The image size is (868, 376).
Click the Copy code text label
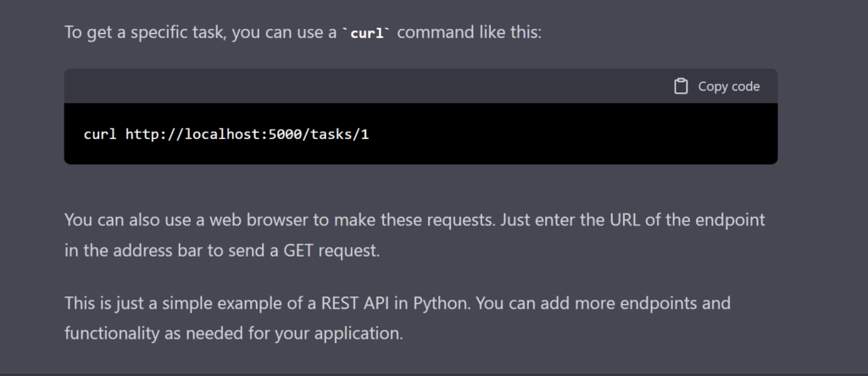pos(728,86)
